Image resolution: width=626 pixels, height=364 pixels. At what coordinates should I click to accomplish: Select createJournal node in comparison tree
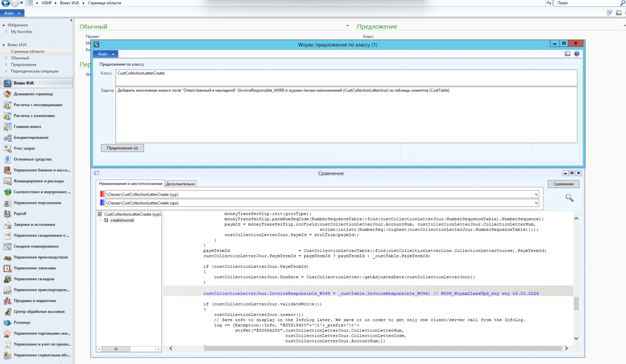point(122,220)
